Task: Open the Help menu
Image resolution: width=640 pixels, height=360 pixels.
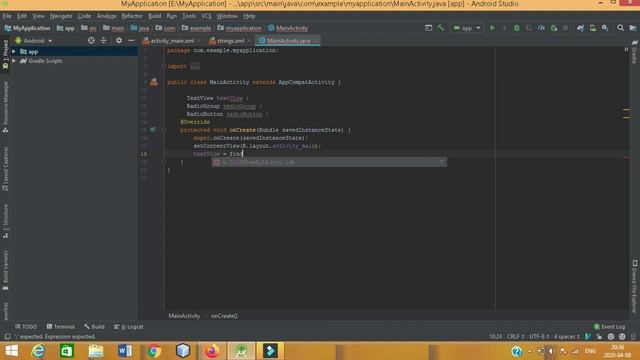Action: [x=249, y=16]
